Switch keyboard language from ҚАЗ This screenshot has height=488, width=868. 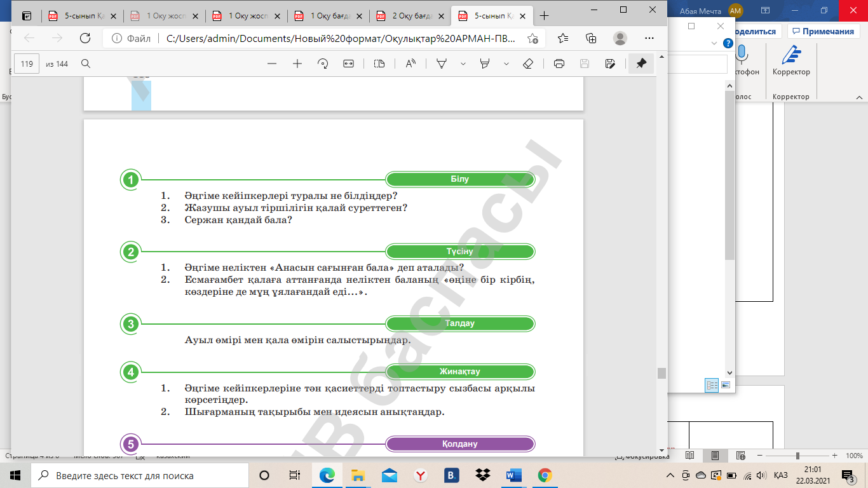[x=781, y=475]
